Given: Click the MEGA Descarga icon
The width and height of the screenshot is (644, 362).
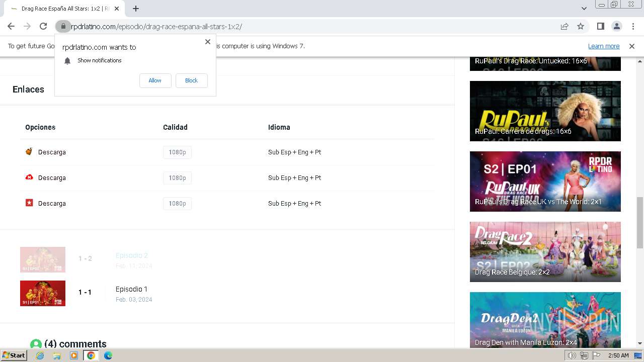Looking at the screenshot, I should click(x=29, y=177).
